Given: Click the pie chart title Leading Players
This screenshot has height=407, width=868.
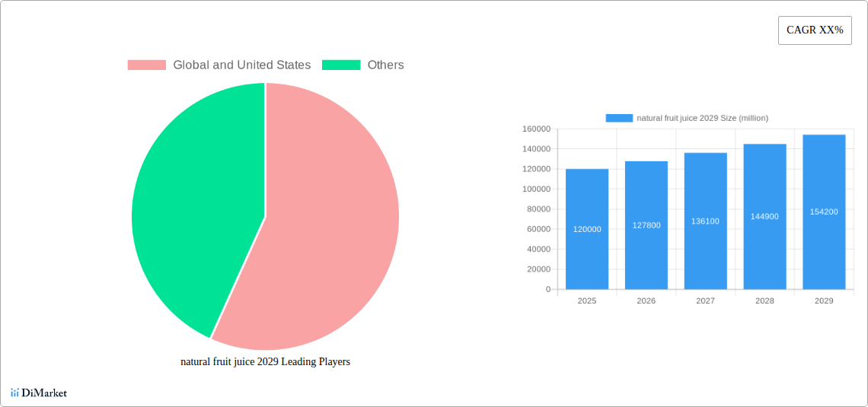Looking at the screenshot, I should (x=265, y=362).
